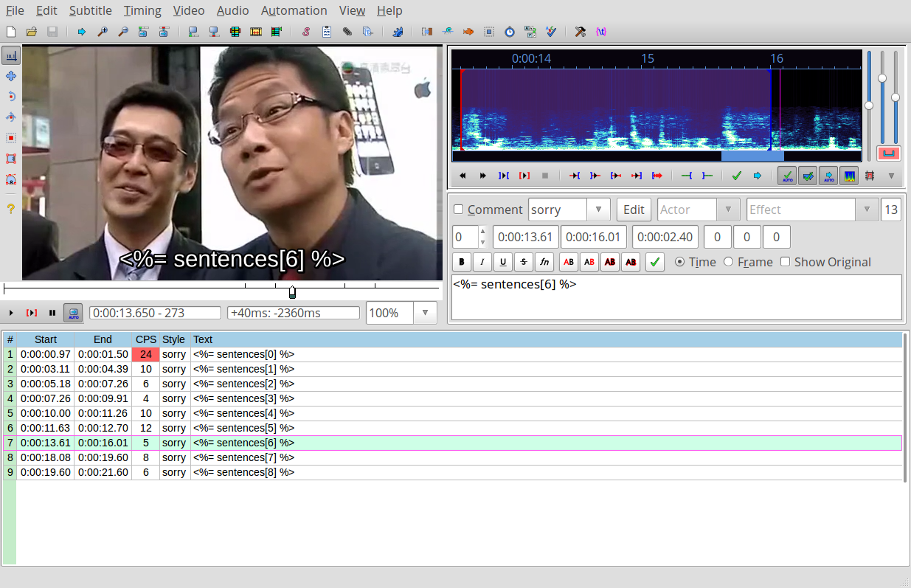This screenshot has height=588, width=911.
Task: Open the Options hammer and wrench icon
Action: click(x=580, y=32)
